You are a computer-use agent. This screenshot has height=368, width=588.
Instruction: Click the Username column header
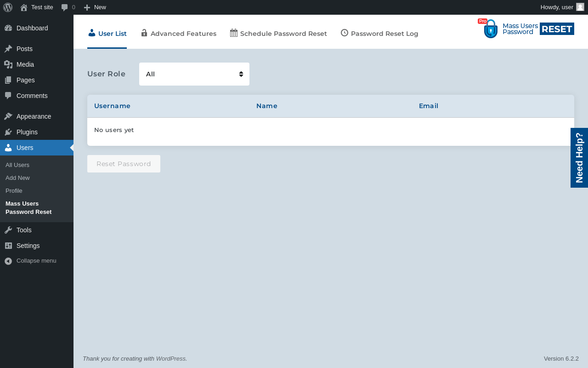112,106
